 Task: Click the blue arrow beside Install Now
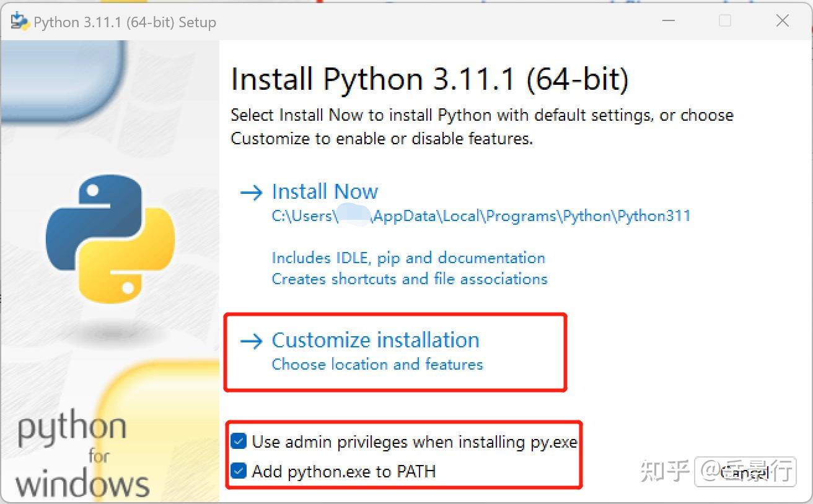[x=250, y=193]
